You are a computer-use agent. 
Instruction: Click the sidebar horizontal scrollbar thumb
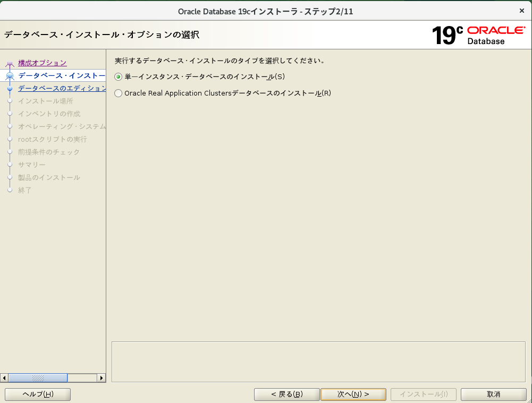click(x=38, y=378)
